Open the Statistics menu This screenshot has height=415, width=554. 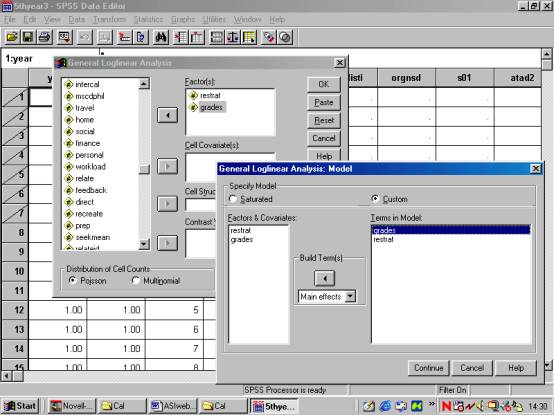pyautogui.click(x=148, y=19)
